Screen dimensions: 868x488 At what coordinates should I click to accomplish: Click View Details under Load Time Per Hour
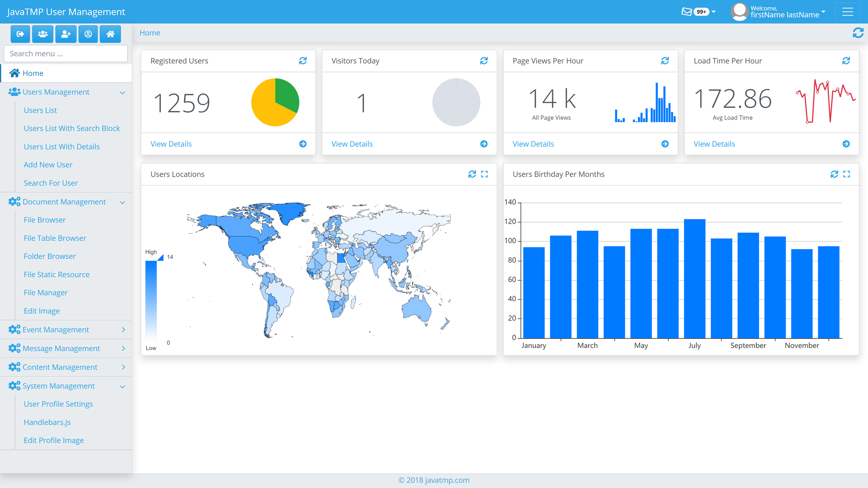pyautogui.click(x=714, y=144)
